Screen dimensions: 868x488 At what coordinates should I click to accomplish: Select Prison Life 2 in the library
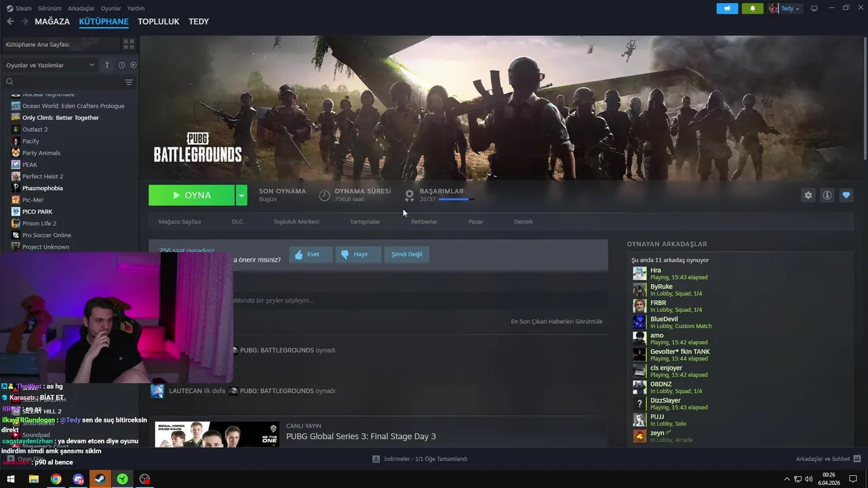[x=39, y=223]
